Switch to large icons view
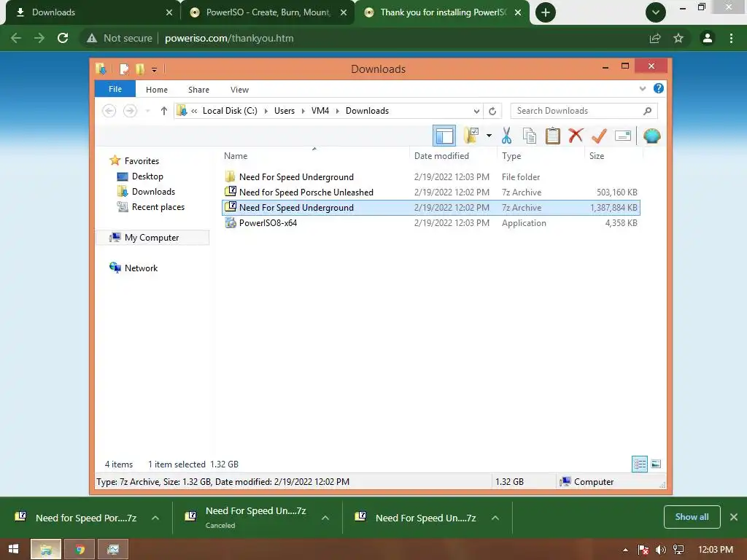 click(656, 464)
